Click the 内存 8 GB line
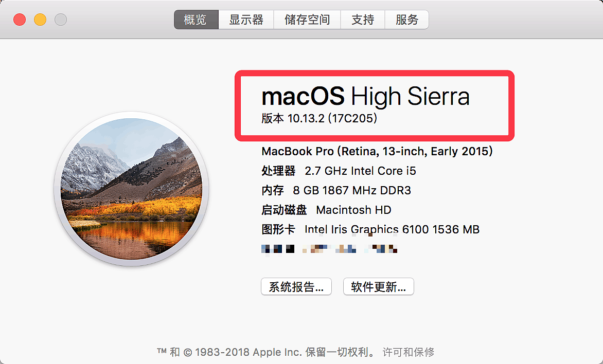603x364 pixels. [336, 190]
